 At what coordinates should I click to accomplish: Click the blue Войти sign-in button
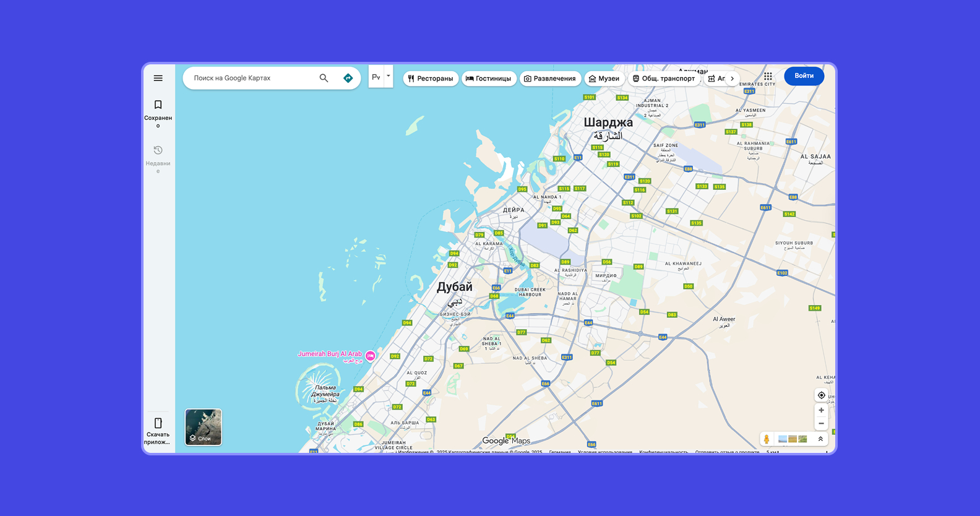point(804,76)
